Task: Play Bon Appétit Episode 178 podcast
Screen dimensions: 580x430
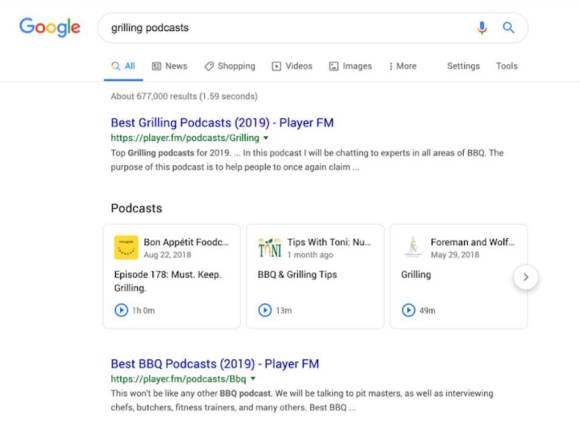Action: (121, 310)
